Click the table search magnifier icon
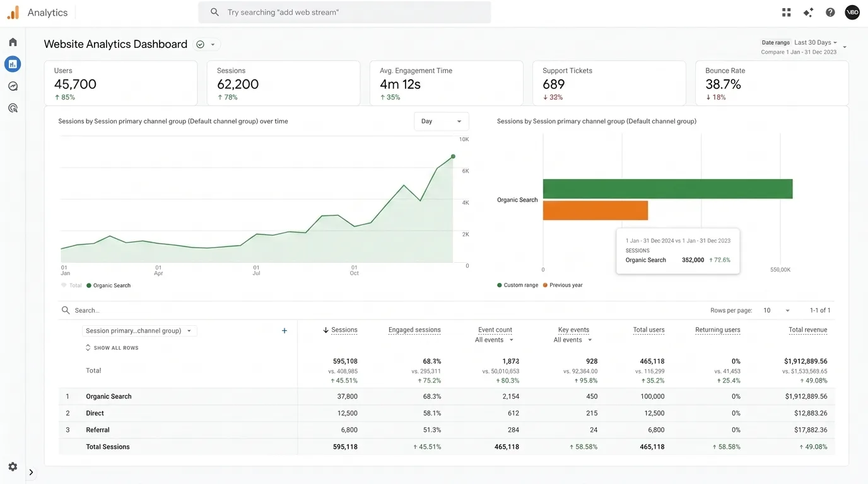This screenshot has height=484, width=868. pos(66,311)
